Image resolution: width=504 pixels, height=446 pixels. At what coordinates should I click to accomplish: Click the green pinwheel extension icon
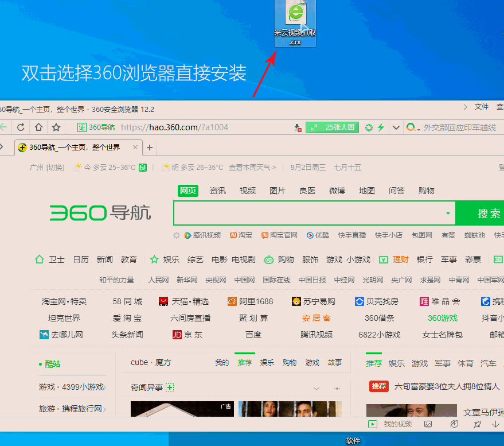[x=369, y=128]
